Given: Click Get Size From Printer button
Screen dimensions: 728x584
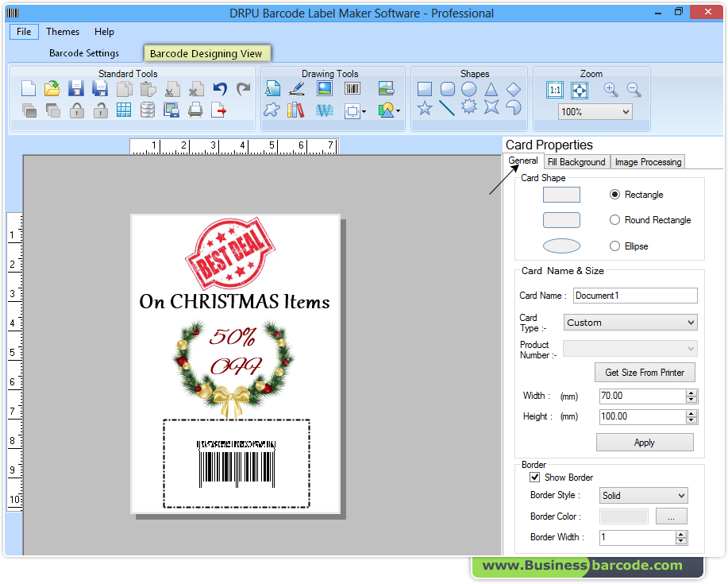Looking at the screenshot, I should coord(645,373).
